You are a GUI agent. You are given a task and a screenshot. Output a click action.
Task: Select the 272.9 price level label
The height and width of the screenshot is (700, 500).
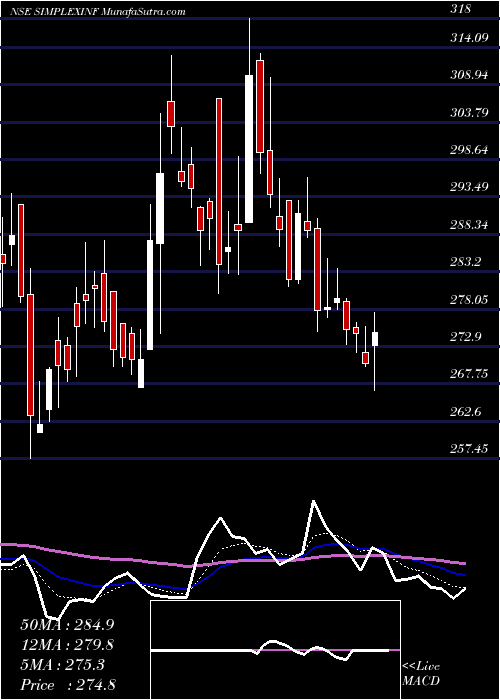(466, 337)
